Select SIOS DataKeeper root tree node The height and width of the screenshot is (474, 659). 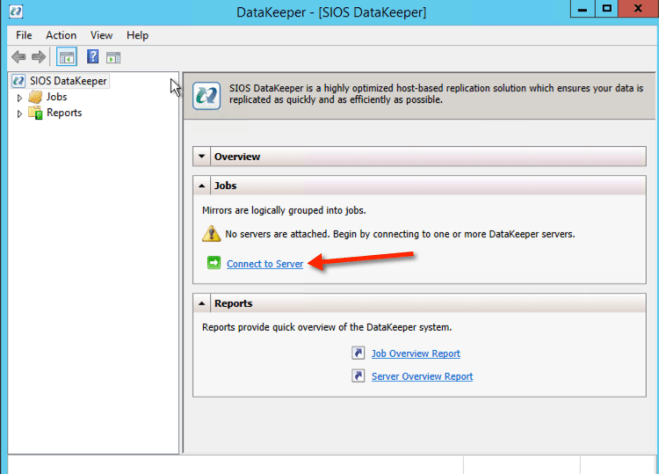point(68,81)
